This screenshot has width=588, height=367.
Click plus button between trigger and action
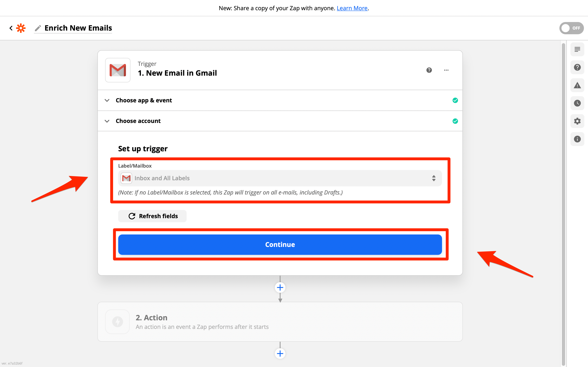(280, 288)
